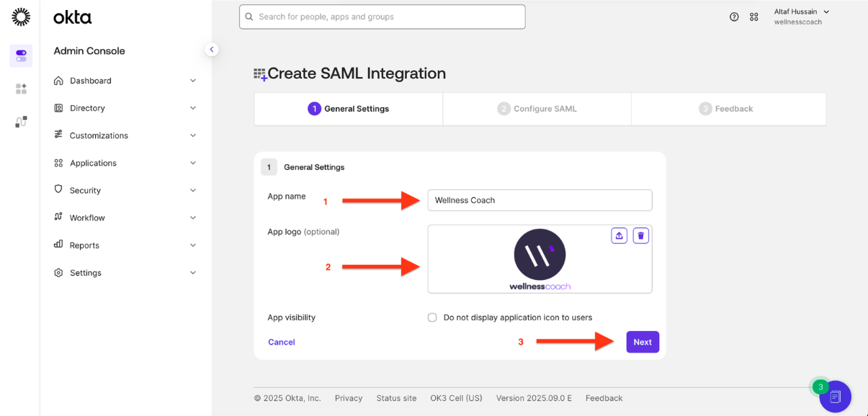
Task: Expand the Customizations menu chevron
Action: click(x=193, y=135)
